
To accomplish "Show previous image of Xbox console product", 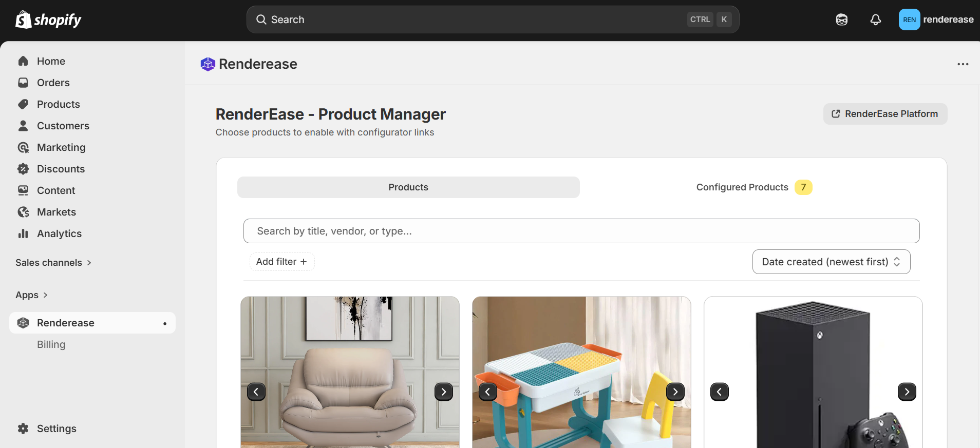I will pyautogui.click(x=720, y=392).
